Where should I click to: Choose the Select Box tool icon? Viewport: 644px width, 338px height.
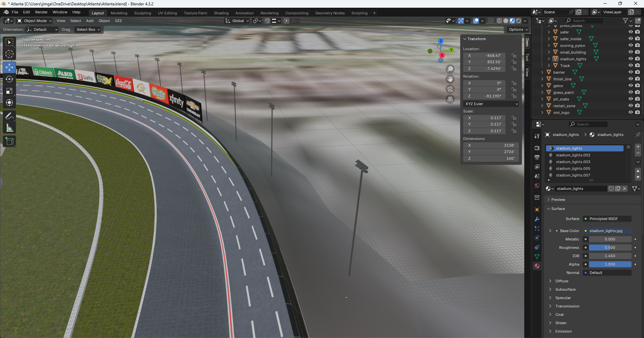(x=9, y=42)
